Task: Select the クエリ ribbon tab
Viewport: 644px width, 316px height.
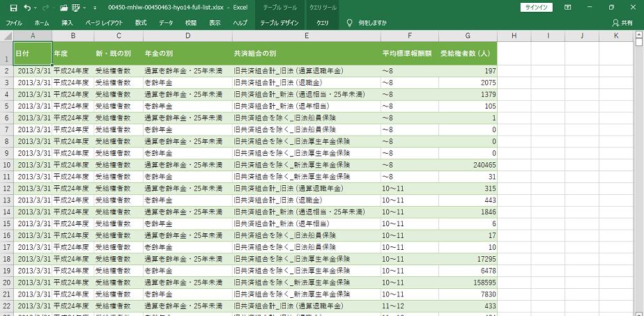Action: (323, 23)
